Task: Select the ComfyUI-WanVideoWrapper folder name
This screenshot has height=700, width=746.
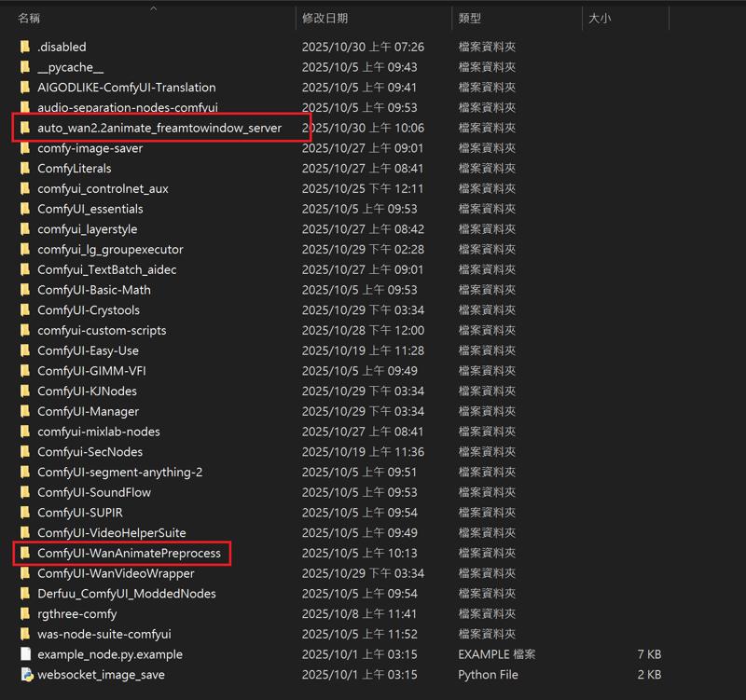Action: tap(116, 573)
